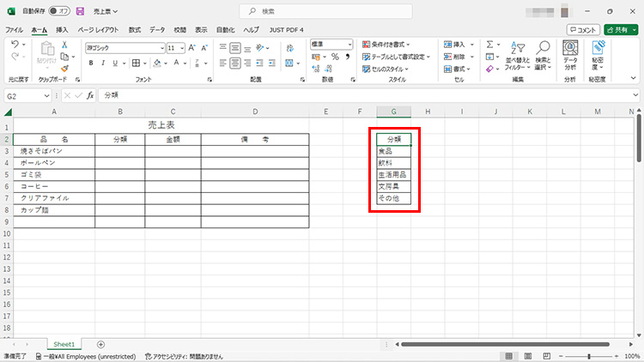This screenshot has height=362, width=644.
Task: Open the 条件付き書式 dropdown
Action: [x=390, y=45]
